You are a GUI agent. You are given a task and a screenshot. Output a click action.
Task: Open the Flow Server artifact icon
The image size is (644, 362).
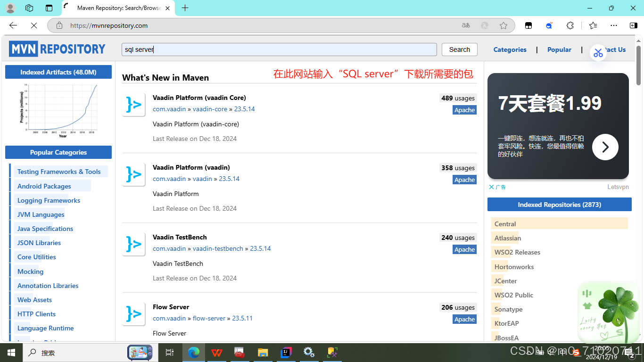coord(134,314)
